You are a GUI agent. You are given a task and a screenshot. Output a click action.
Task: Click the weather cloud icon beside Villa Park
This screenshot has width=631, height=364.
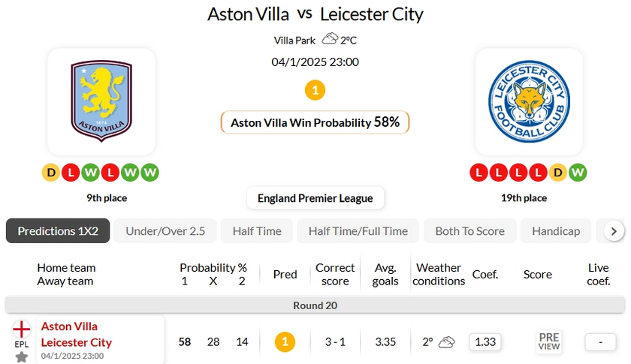click(329, 40)
